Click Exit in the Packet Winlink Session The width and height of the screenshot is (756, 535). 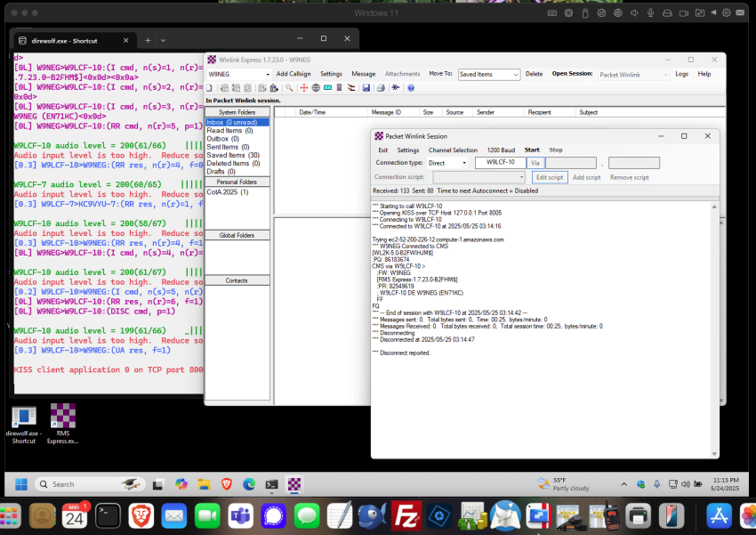(x=382, y=150)
